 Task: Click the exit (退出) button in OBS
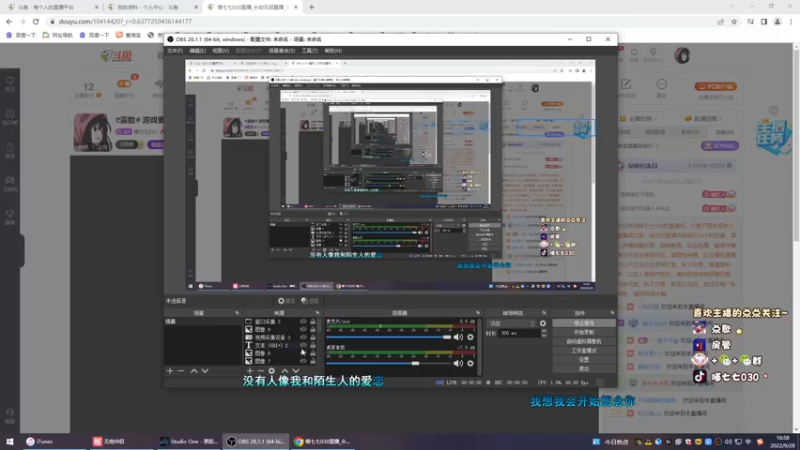click(584, 369)
